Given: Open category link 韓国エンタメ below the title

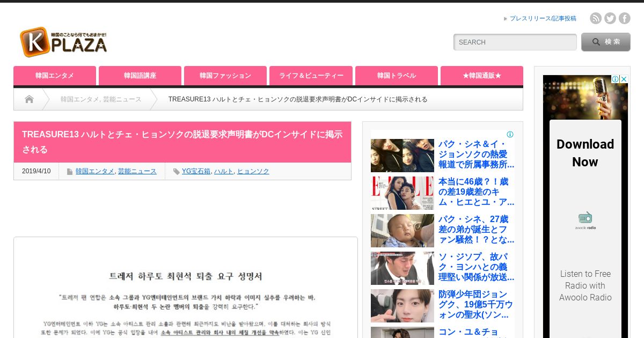Looking at the screenshot, I should click(x=95, y=171).
